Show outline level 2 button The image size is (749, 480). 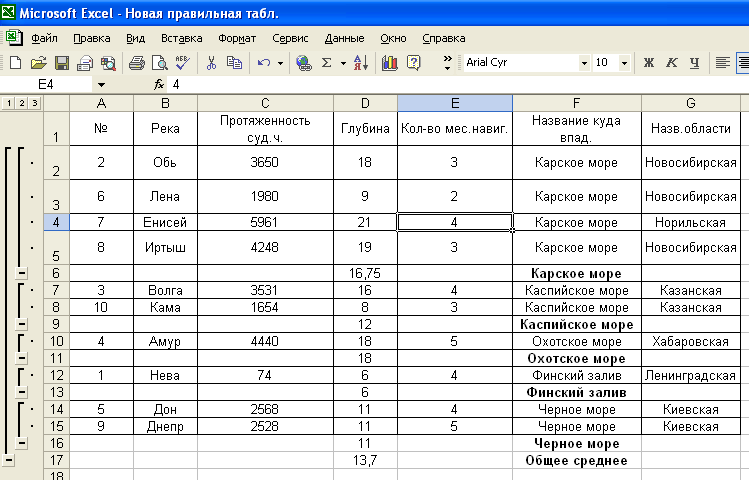point(21,103)
